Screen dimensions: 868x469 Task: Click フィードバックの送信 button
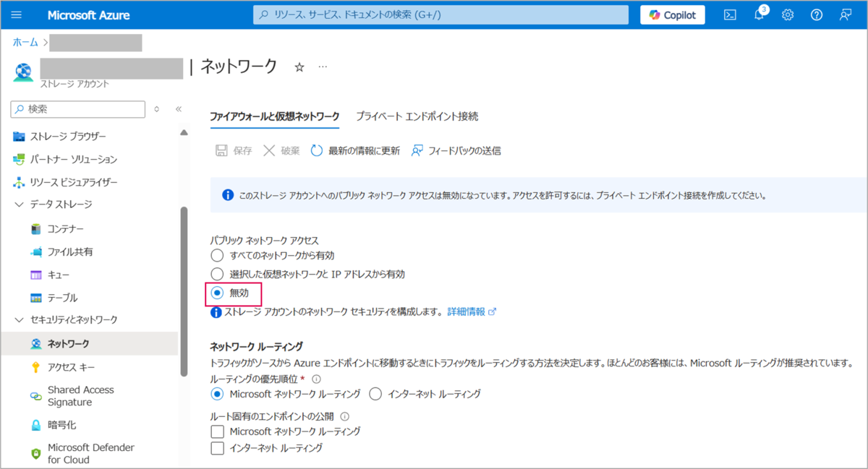coord(456,151)
